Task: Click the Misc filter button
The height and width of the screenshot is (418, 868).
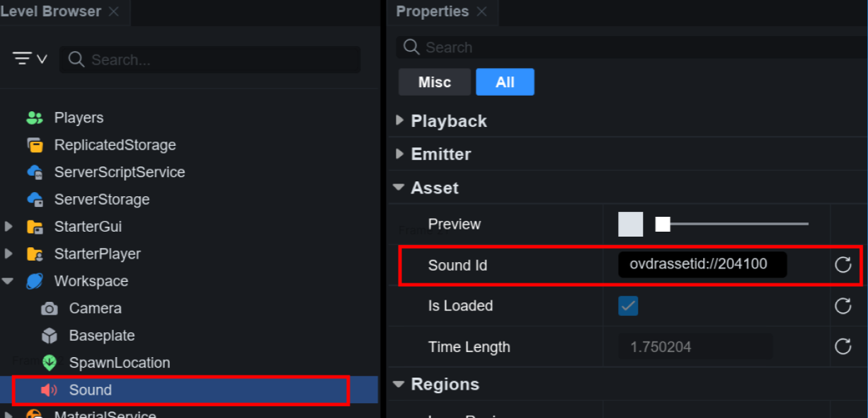Action: click(x=434, y=82)
